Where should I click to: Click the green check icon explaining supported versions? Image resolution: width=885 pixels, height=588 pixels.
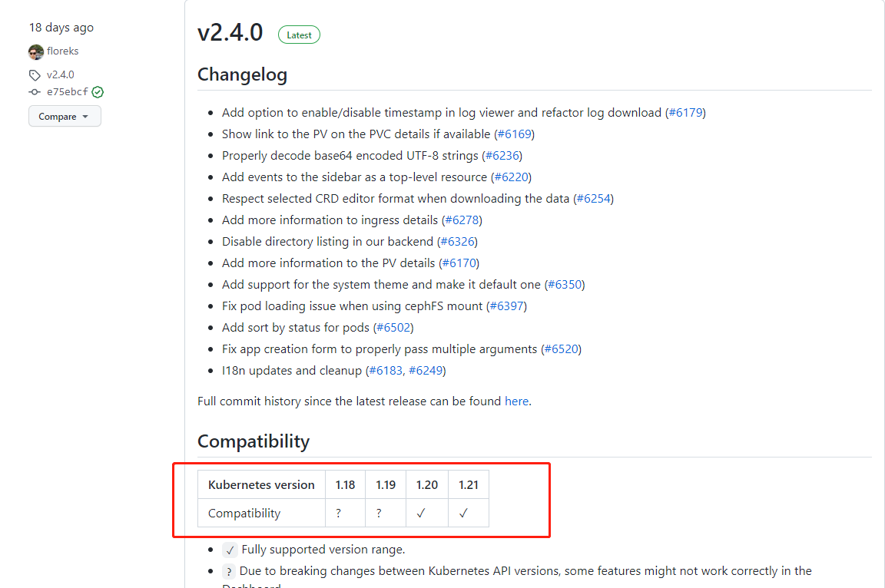click(230, 550)
